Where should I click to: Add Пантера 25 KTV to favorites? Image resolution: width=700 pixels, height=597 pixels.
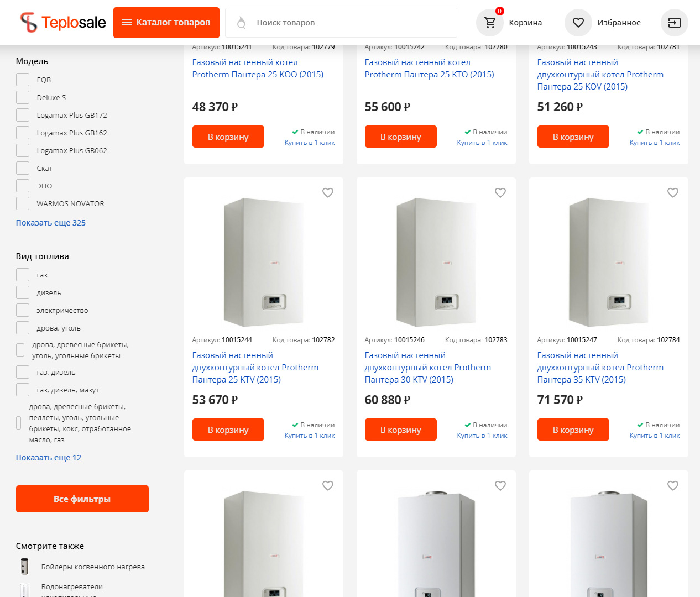328,193
